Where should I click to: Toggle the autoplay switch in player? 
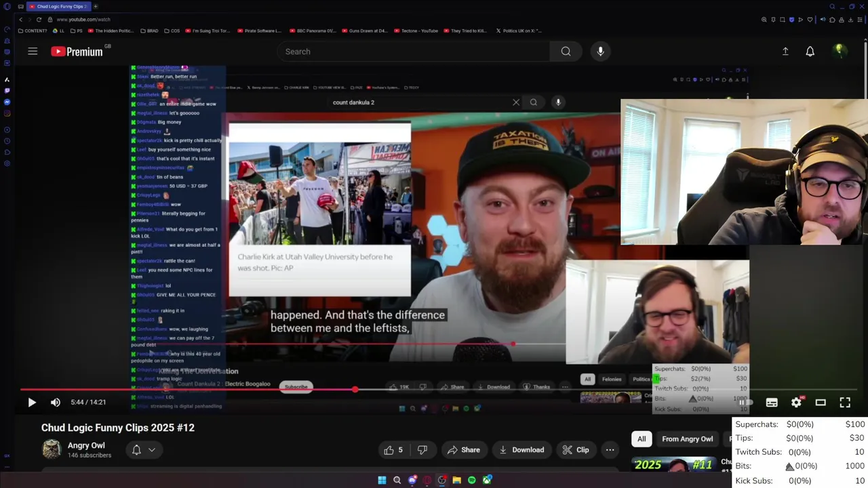745,403
